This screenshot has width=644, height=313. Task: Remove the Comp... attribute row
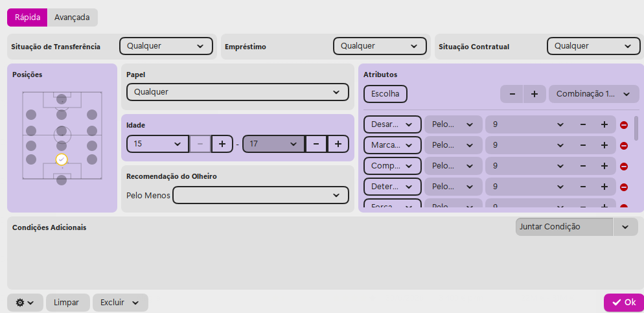(623, 166)
